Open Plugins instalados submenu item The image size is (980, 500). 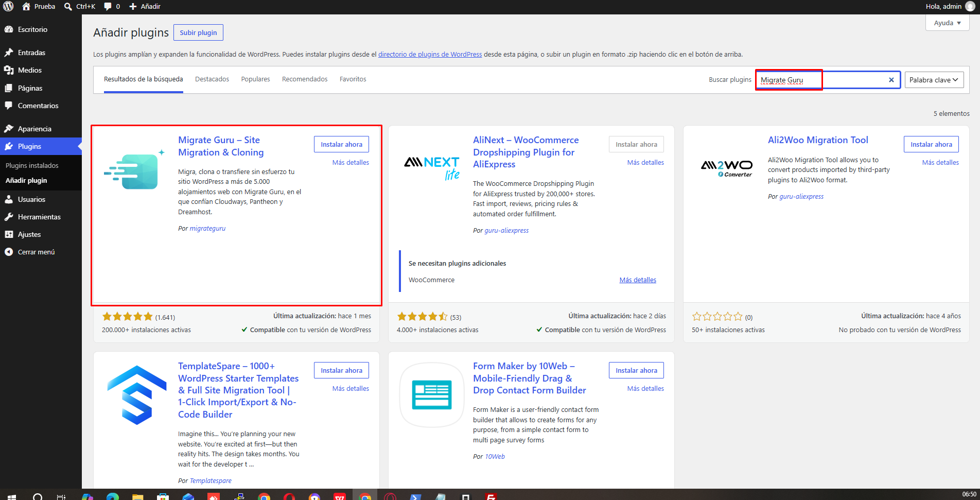[32, 165]
